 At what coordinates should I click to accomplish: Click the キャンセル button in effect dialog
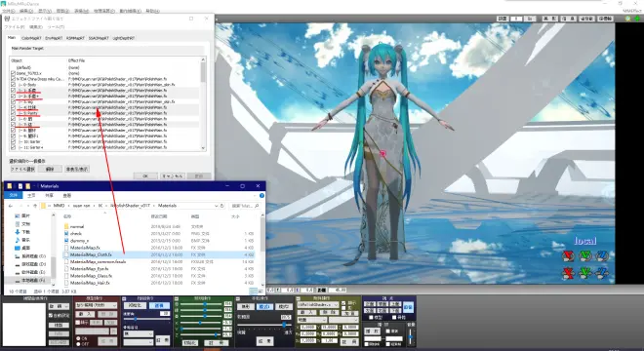coord(172,175)
